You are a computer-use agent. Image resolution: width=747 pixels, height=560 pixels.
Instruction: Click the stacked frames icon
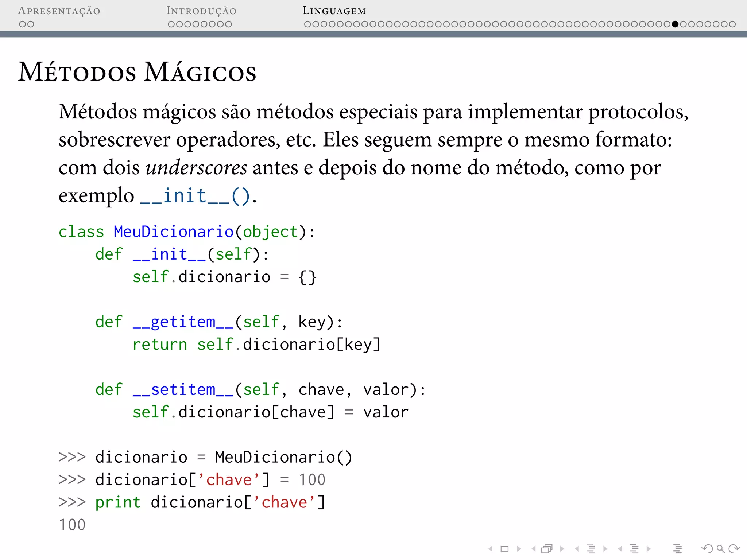point(547,549)
